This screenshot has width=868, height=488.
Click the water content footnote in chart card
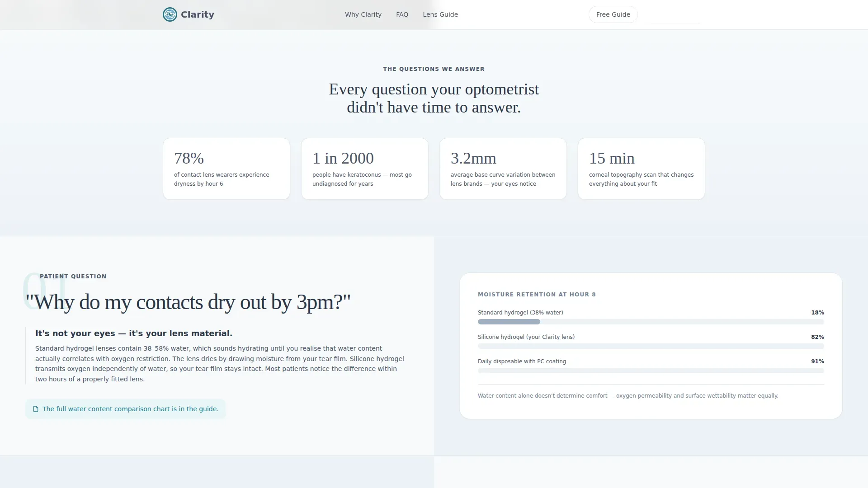pyautogui.click(x=628, y=396)
